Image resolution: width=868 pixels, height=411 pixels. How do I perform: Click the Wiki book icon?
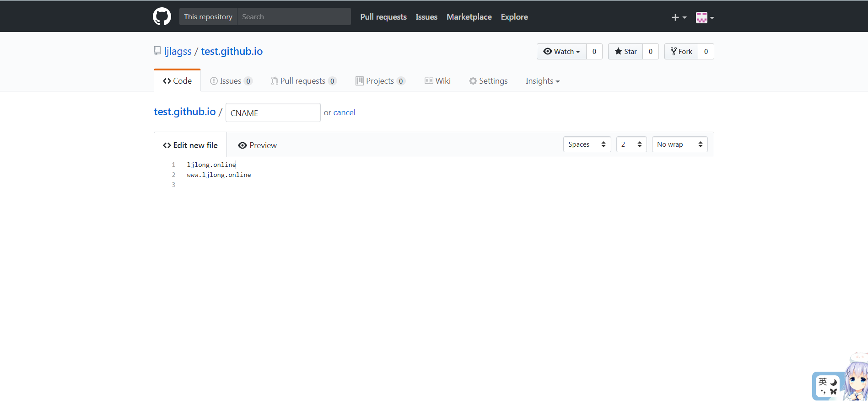(429, 81)
